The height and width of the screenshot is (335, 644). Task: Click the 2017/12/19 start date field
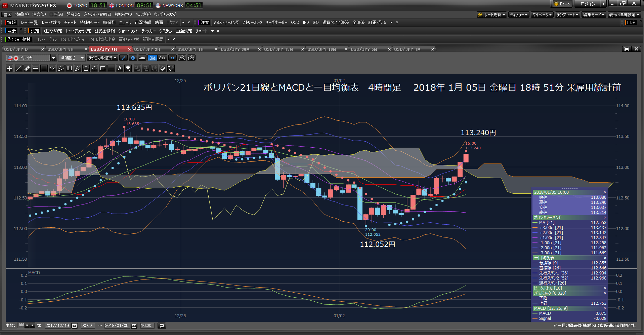(x=57, y=326)
